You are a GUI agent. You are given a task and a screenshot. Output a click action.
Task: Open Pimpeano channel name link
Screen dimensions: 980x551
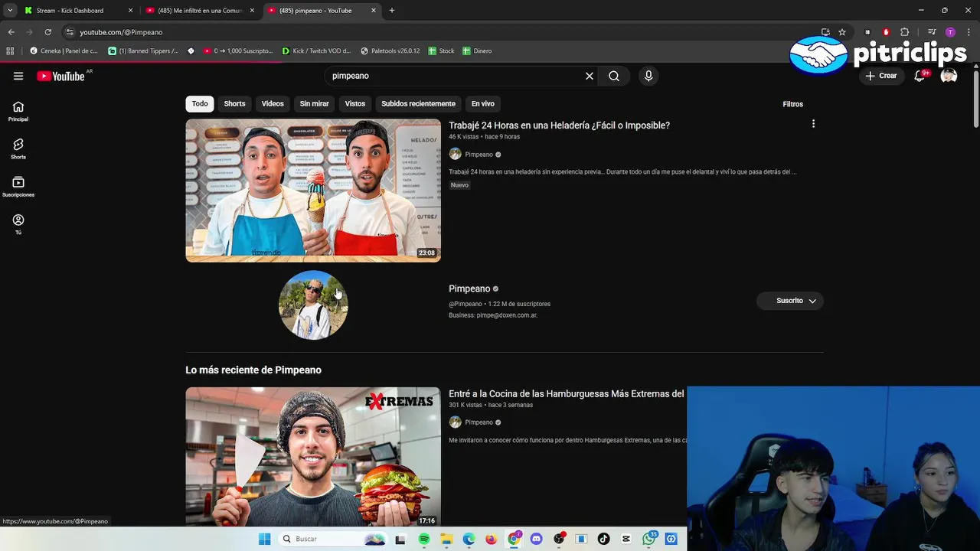pyautogui.click(x=469, y=289)
